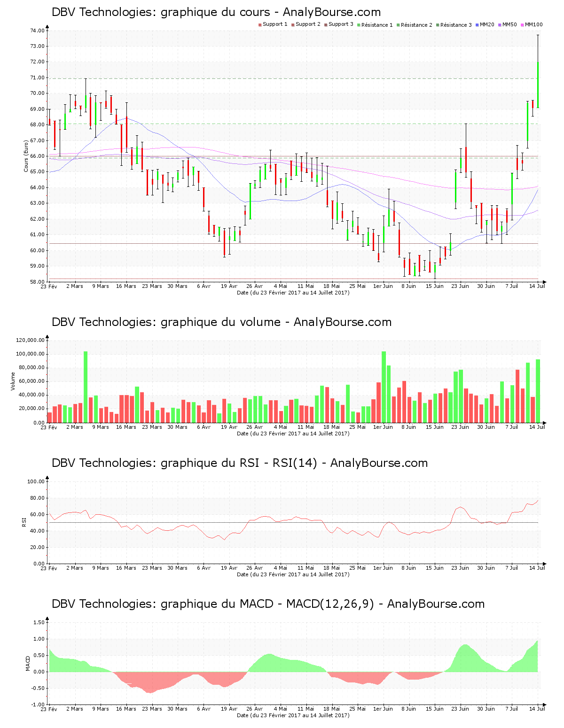The image size is (564, 728).
Task: Click the Résistance 1 legend color swatch
Action: tap(359, 24)
